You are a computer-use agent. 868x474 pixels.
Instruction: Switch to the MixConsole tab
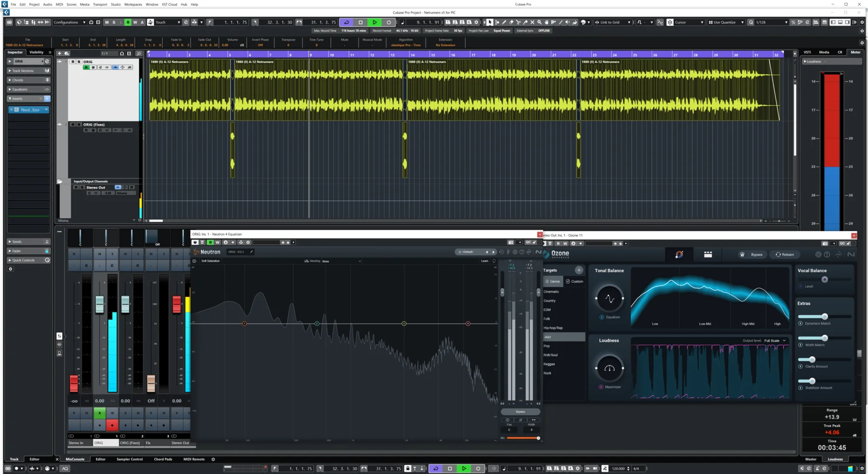[x=75, y=459]
